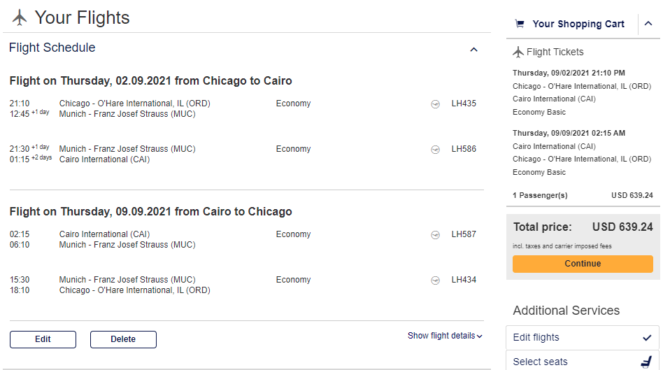Click the Delete button
The width and height of the screenshot is (670, 370).
pyautogui.click(x=123, y=339)
